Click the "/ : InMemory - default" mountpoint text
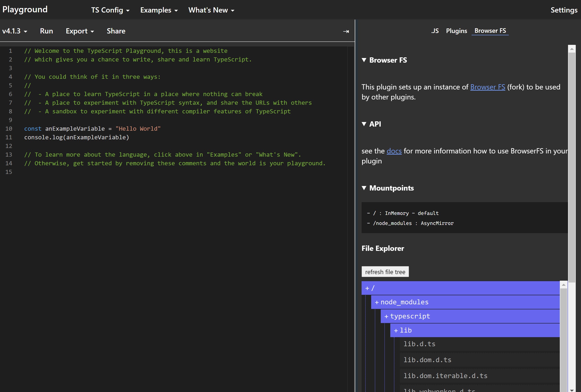Image resolution: width=581 pixels, height=392 pixels. [406, 213]
